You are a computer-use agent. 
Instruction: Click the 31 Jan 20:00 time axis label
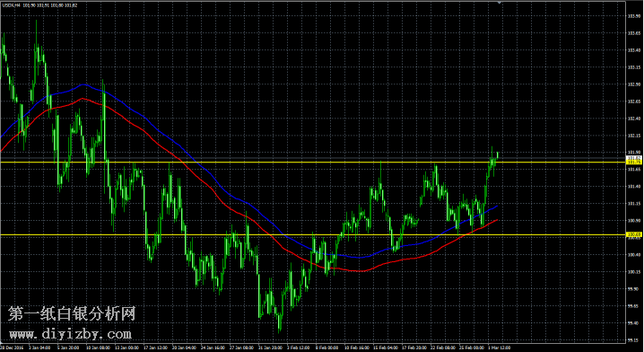[270, 348]
